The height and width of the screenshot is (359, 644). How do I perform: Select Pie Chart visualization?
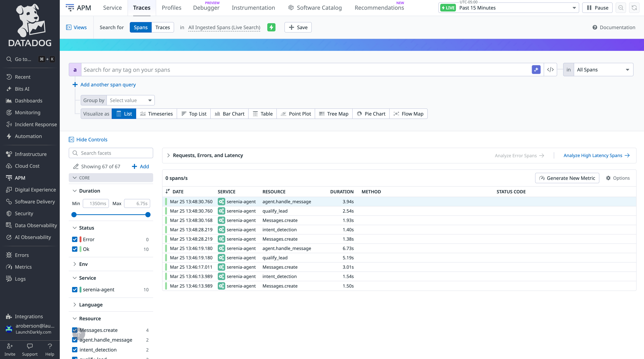(371, 114)
